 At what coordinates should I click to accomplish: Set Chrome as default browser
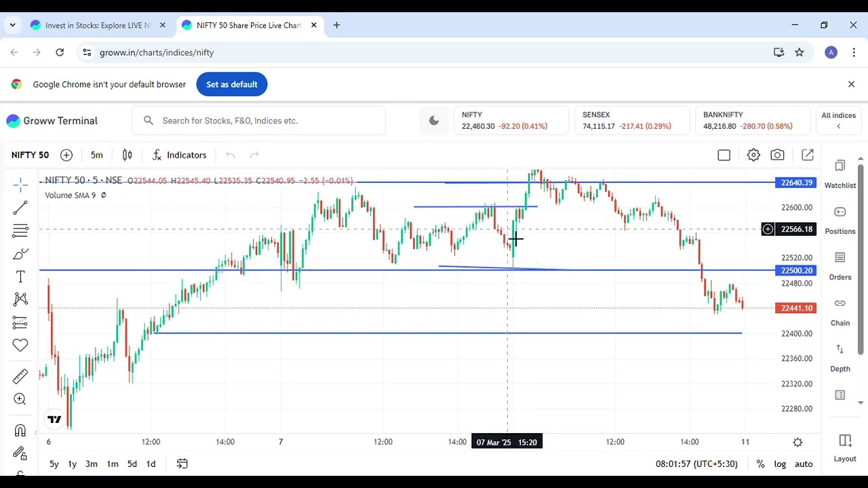[232, 85]
